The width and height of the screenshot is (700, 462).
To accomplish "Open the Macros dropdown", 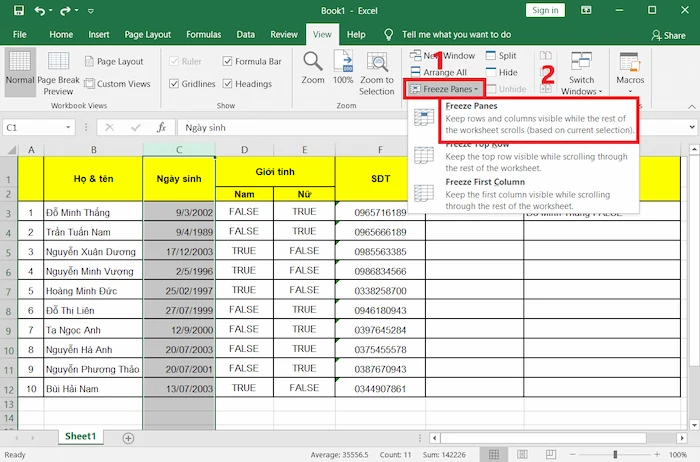I will click(x=630, y=73).
